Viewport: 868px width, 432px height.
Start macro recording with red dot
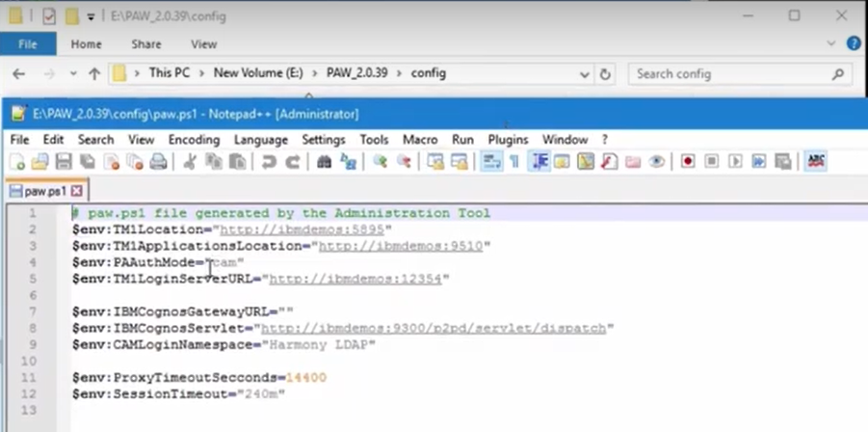point(688,162)
